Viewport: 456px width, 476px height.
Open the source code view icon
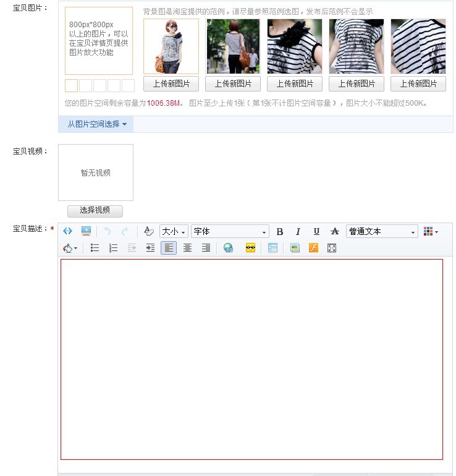pyautogui.click(x=67, y=231)
